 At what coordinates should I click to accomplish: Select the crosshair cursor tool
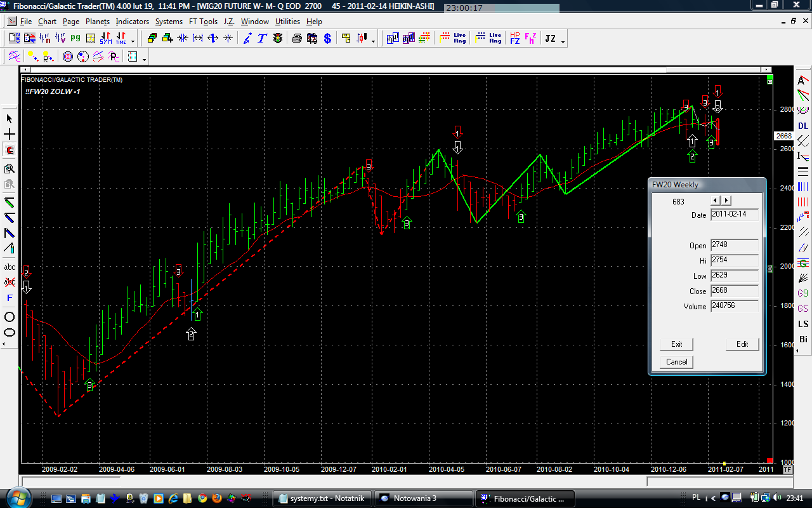pos(10,135)
